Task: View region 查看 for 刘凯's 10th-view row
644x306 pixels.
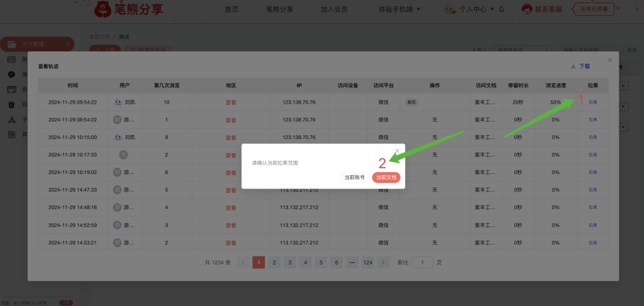Action: [x=231, y=102]
